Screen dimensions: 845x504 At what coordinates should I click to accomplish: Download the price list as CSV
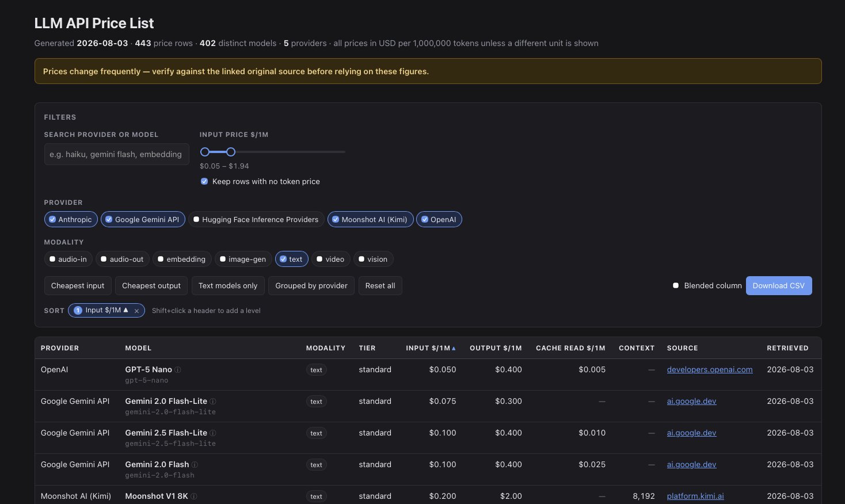click(x=779, y=285)
